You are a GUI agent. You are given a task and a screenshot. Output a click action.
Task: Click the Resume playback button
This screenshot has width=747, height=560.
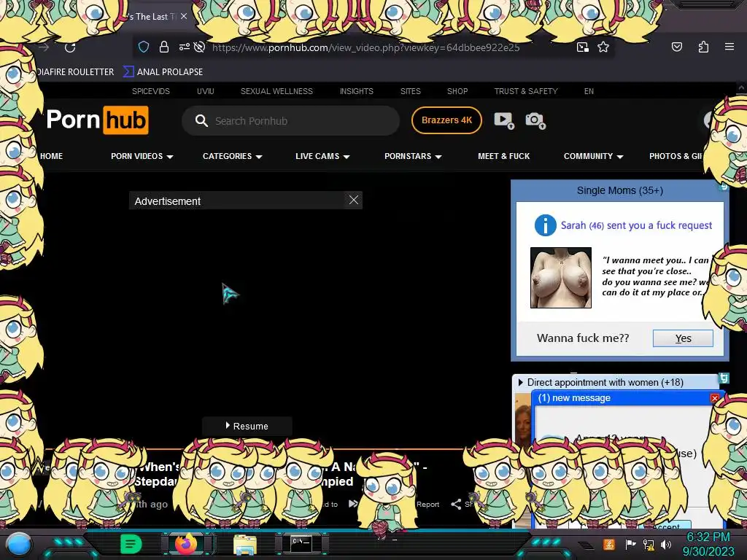(x=247, y=426)
